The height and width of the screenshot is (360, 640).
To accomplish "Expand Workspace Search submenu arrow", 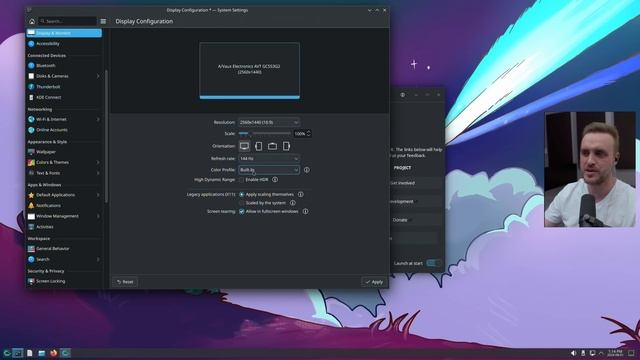I will point(98,259).
